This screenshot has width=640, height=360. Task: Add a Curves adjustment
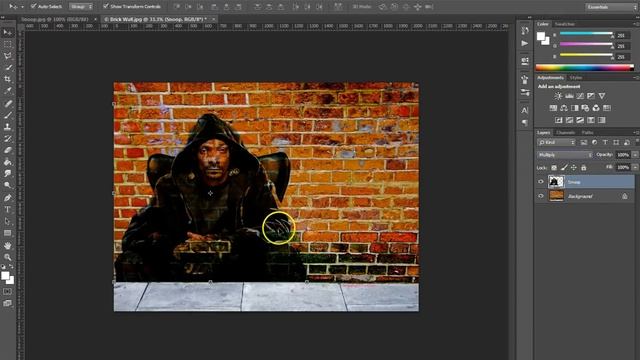click(580, 96)
